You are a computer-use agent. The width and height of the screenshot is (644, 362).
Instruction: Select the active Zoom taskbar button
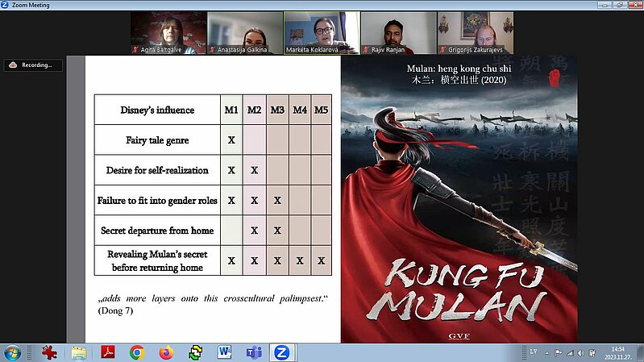pyautogui.click(x=282, y=352)
